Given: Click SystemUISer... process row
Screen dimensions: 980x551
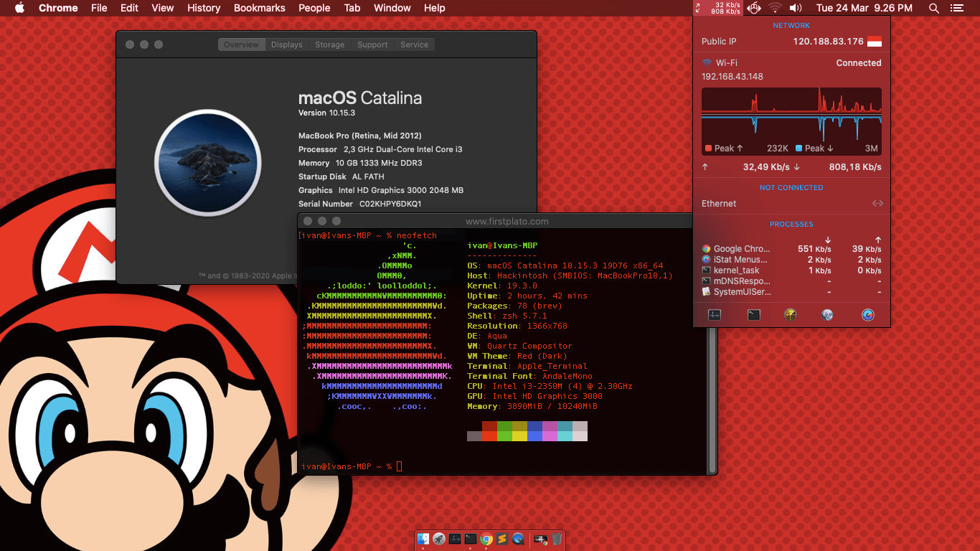Looking at the screenshot, I should point(791,292).
